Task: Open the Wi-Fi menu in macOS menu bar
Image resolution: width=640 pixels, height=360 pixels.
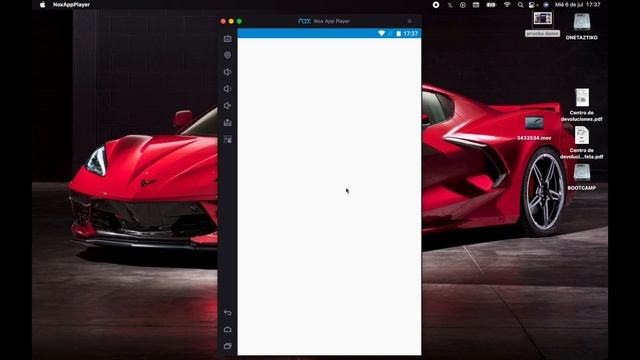Action: (x=507, y=5)
